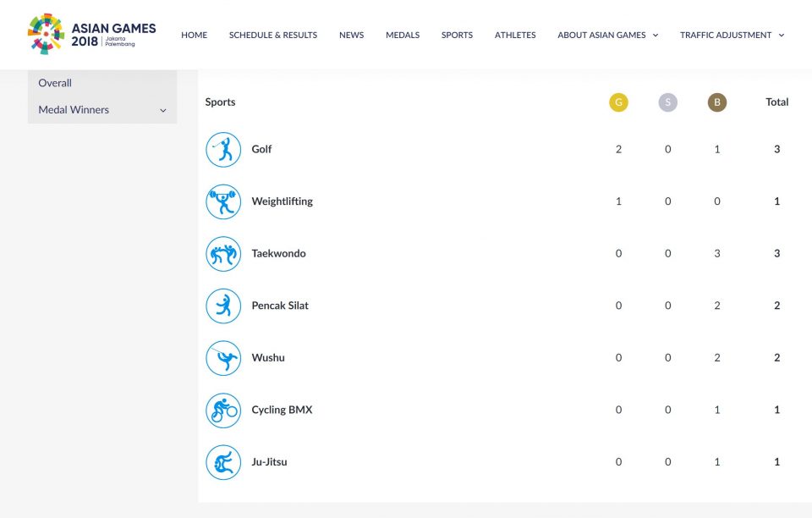
Task: Click the Cycling BMX icon
Action: pyautogui.click(x=223, y=411)
